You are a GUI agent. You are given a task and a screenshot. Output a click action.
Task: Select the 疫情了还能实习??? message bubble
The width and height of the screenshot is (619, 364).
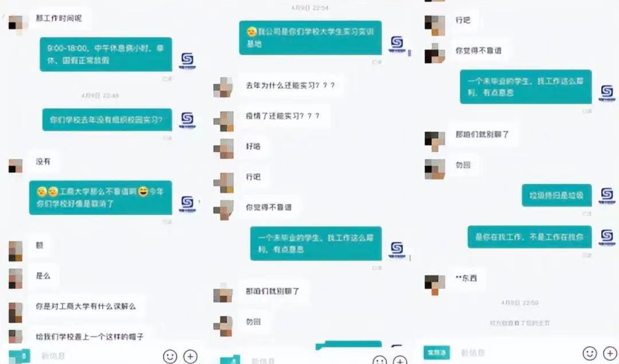click(283, 116)
